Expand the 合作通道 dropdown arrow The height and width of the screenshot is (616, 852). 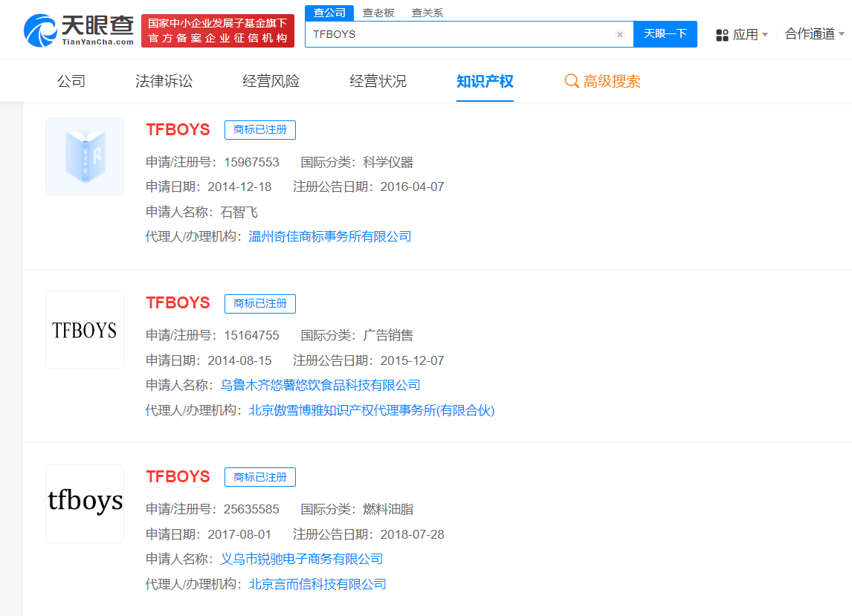point(842,33)
